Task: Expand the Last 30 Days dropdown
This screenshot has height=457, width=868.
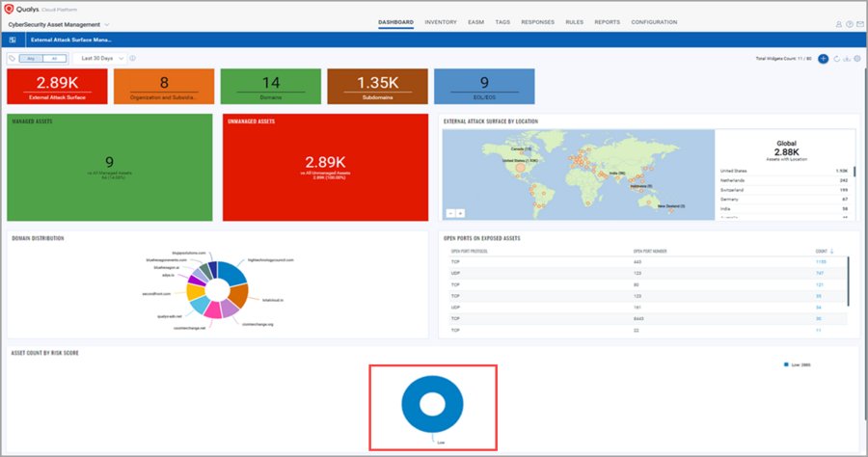Action: 102,58
